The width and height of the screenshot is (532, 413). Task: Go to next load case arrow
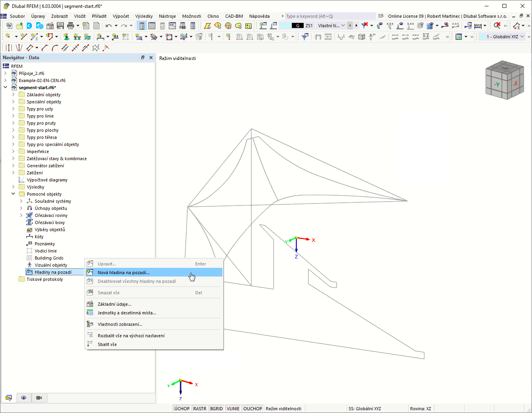point(357,26)
